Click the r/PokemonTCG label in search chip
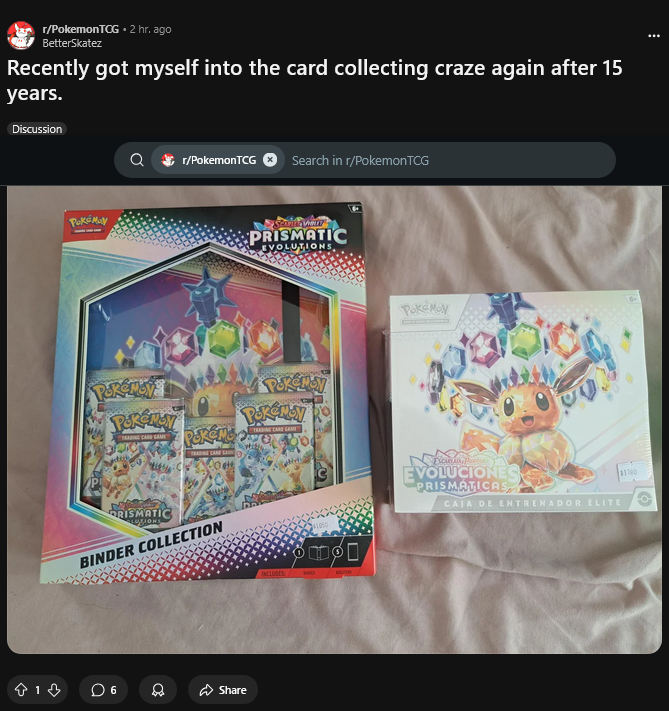This screenshot has width=669, height=711. [219, 160]
